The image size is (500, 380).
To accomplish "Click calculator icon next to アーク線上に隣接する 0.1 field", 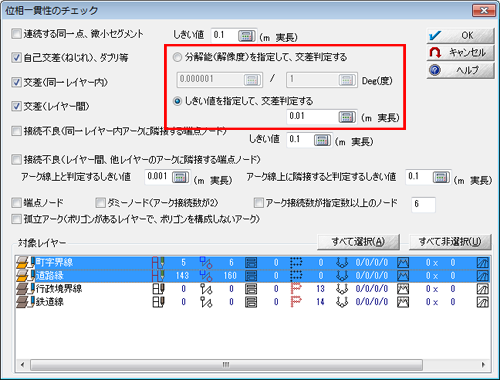I will pos(441,177).
